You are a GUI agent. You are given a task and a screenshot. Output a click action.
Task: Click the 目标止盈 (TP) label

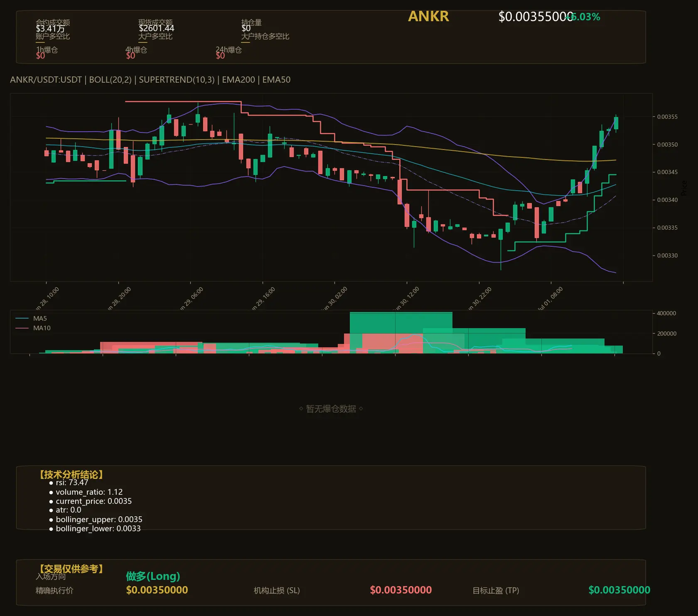tap(496, 590)
